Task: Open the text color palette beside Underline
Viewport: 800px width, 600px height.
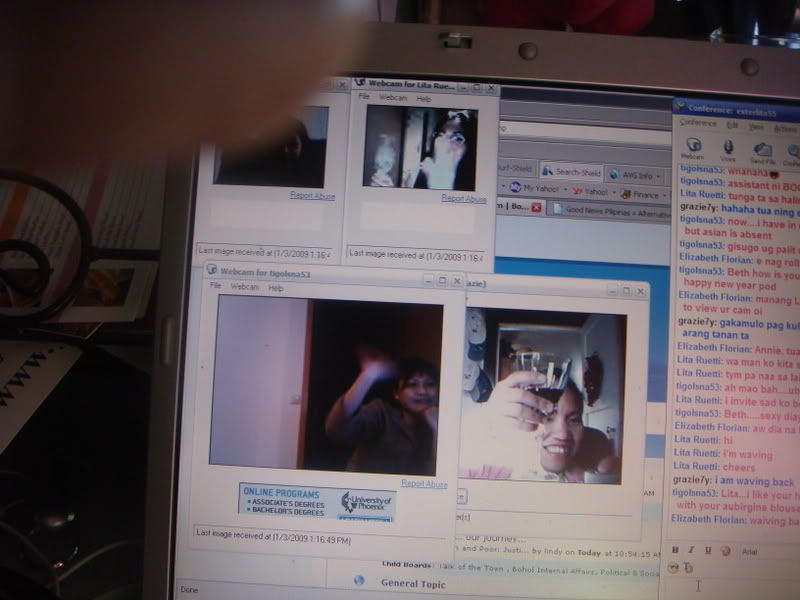Action: [724, 551]
